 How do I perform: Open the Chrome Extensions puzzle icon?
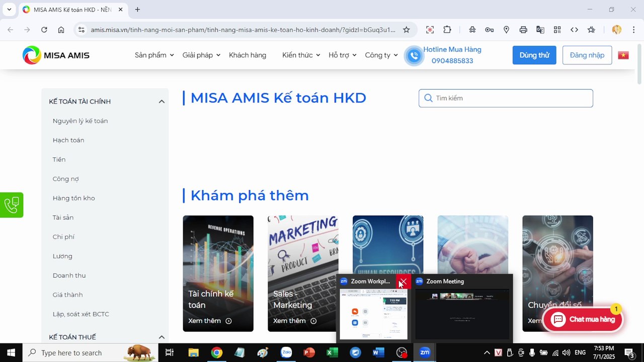[x=447, y=30]
